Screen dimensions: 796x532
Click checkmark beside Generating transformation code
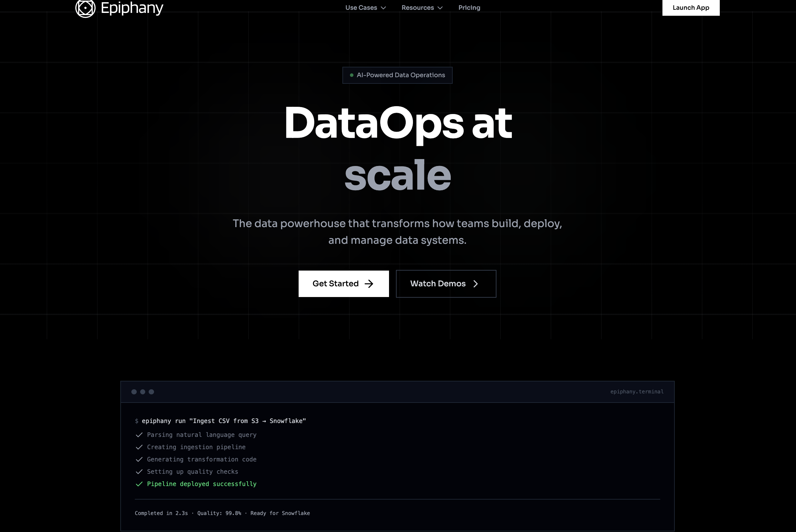(x=139, y=459)
